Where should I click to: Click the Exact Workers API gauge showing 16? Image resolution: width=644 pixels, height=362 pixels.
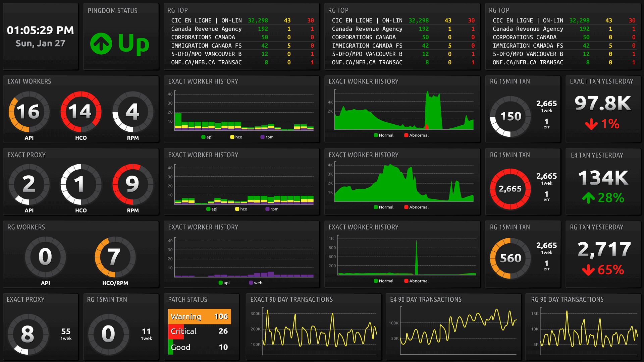click(29, 112)
